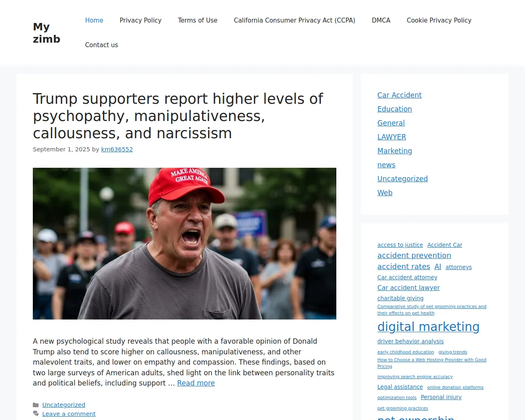Image resolution: width=525 pixels, height=420 pixels.
Task: Click the digital marketing tag
Action: click(x=428, y=327)
